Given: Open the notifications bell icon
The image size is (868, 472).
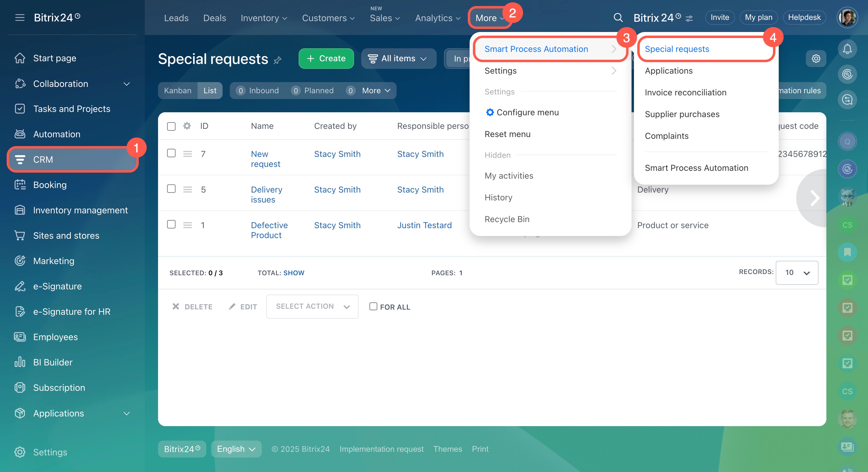Looking at the screenshot, I should [847, 49].
